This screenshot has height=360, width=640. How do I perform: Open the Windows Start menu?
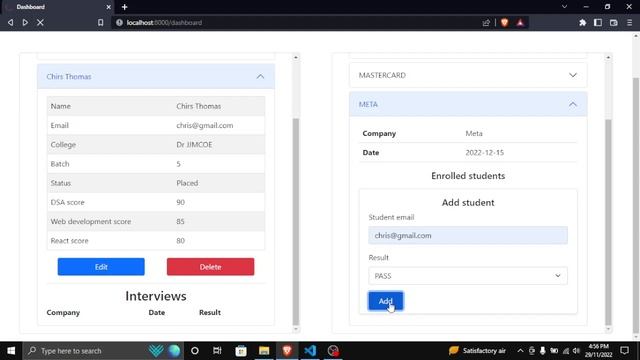(11, 351)
